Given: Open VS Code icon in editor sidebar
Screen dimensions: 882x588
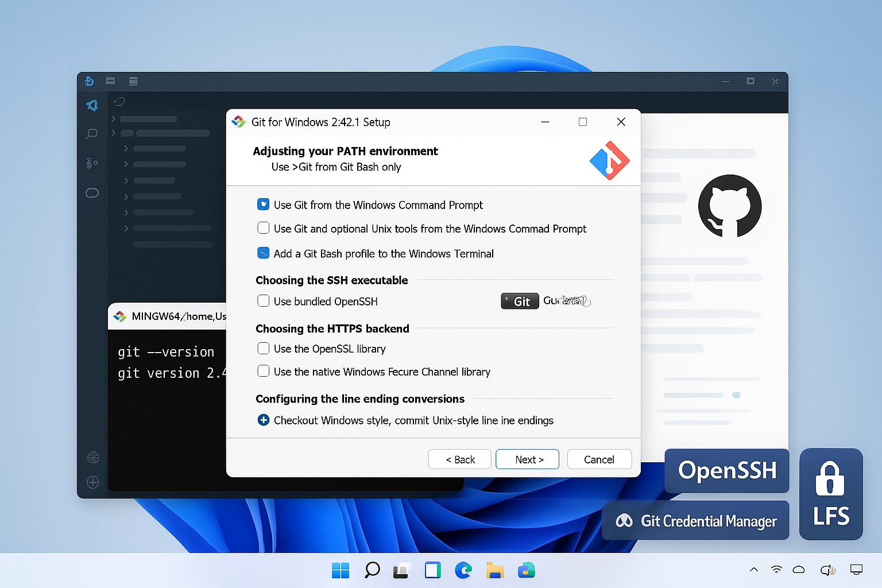Looking at the screenshot, I should 92,106.
